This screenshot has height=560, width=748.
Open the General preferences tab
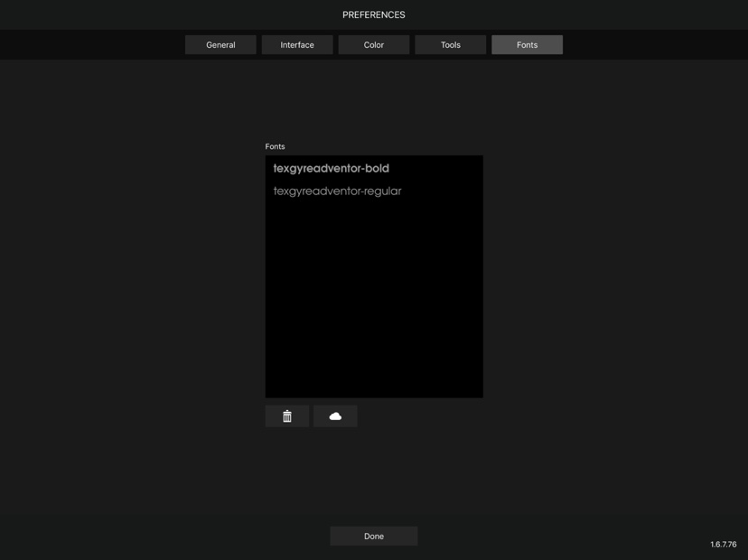point(220,45)
